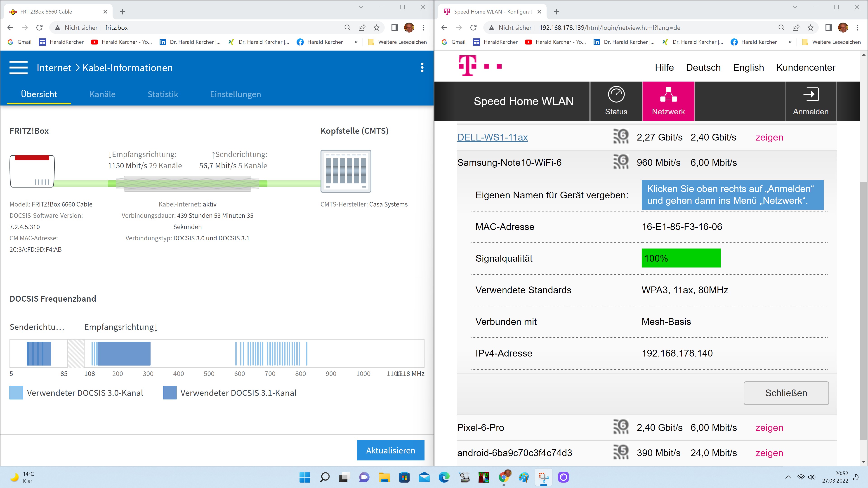Expand bookmarks overflow chevron in left browser
Viewport: 868px width, 488px height.
356,42
